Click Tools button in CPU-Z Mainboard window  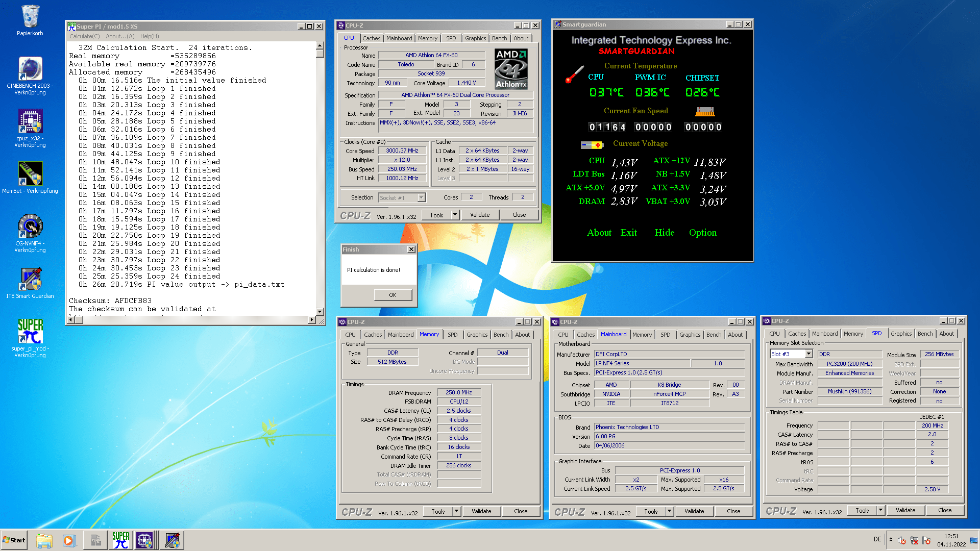(651, 511)
